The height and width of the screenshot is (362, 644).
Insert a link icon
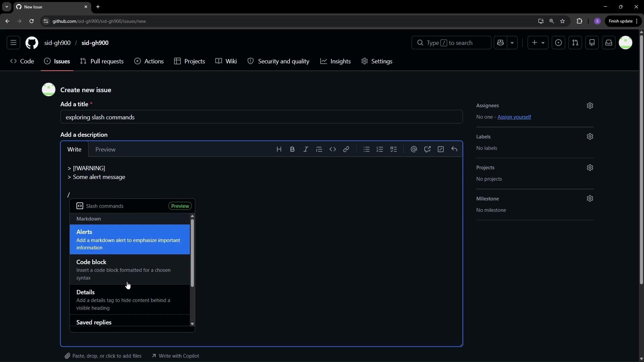click(x=346, y=149)
